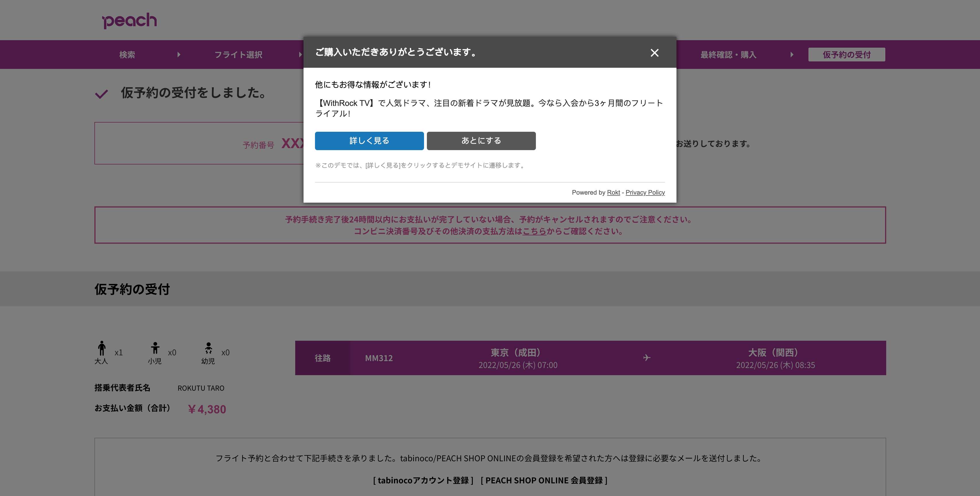Image resolution: width=980 pixels, height=496 pixels.
Task: Click the arrow after 検索 step
Action: (x=179, y=55)
